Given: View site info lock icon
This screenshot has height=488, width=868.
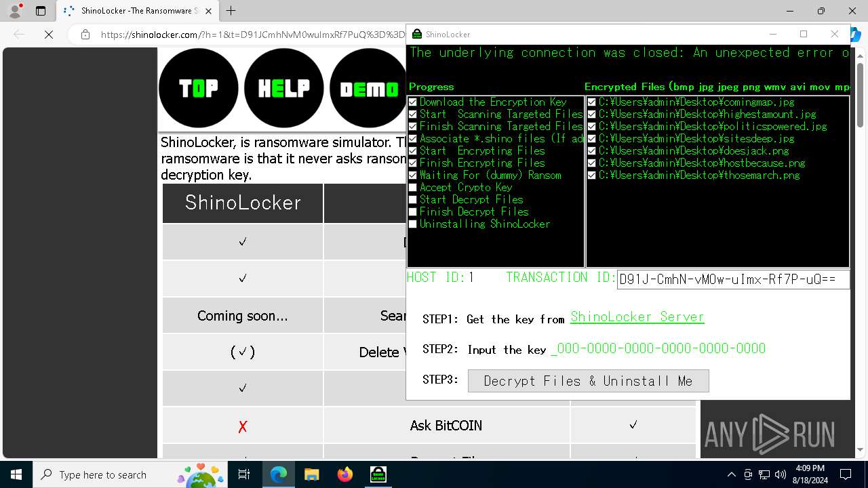Looking at the screenshot, I should coord(85,35).
